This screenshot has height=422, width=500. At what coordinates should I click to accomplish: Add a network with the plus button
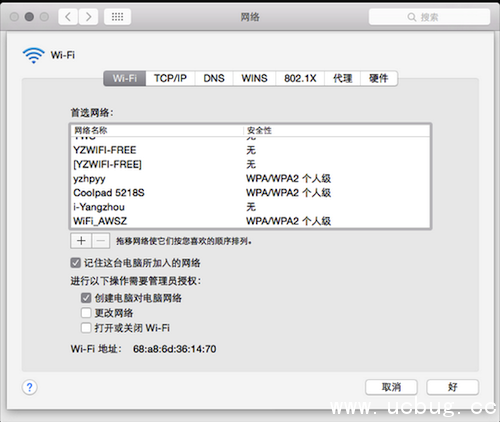coord(81,240)
